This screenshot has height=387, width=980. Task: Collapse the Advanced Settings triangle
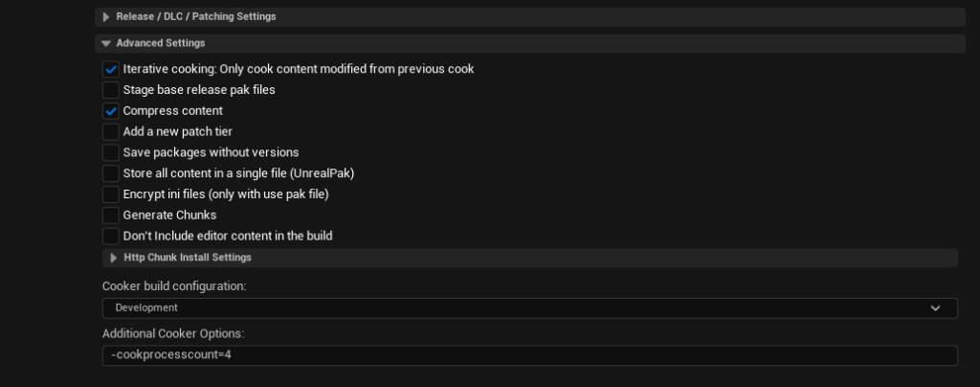coord(105,44)
